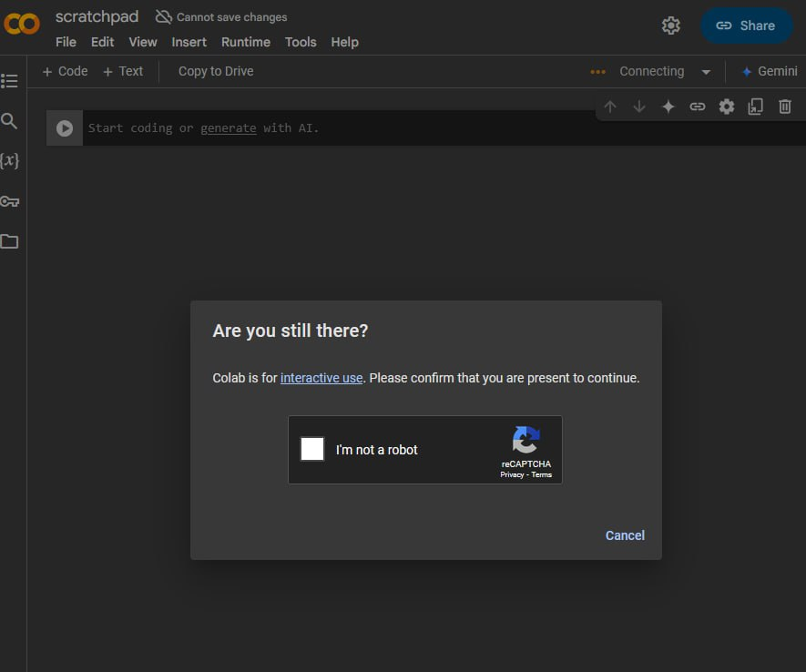
Task: Click the scratchpad notebook title
Action: 97,17
